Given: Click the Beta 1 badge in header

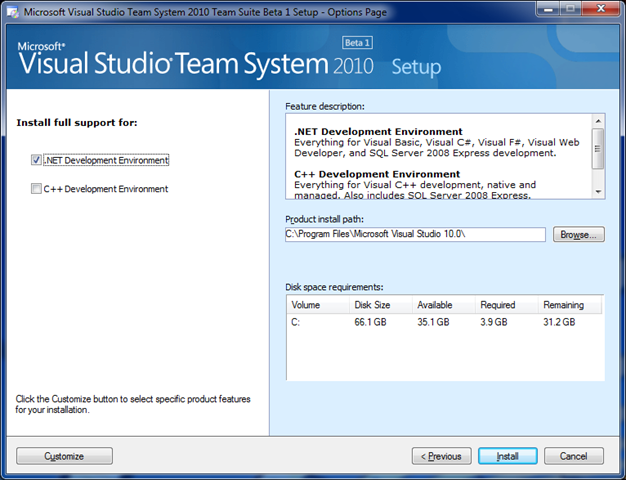Looking at the screenshot, I should (357, 43).
